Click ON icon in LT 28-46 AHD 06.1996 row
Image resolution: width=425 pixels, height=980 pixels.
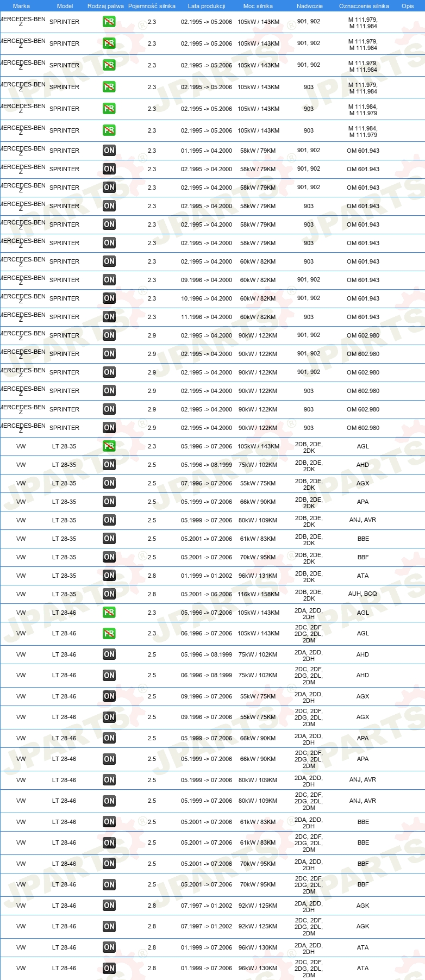(x=109, y=676)
